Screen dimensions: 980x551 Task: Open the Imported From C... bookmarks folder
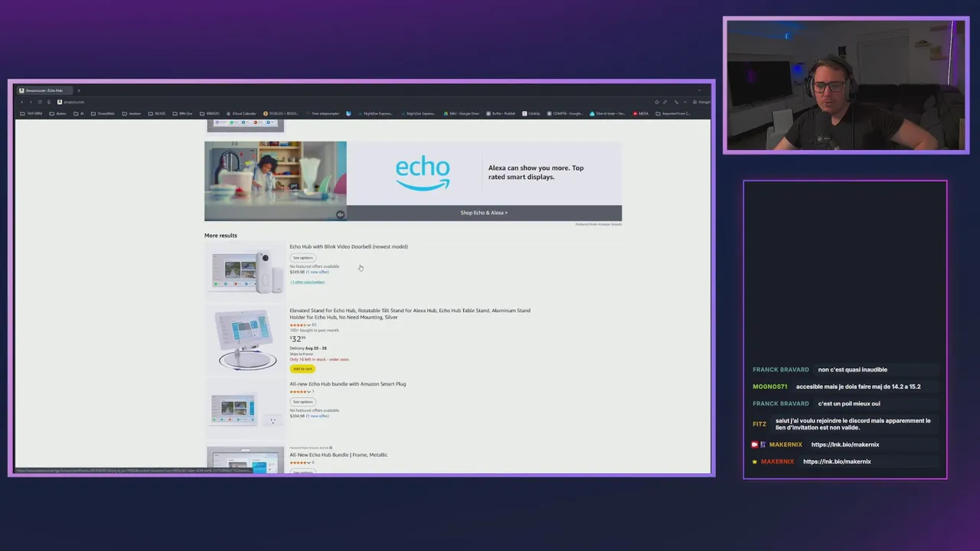673,113
